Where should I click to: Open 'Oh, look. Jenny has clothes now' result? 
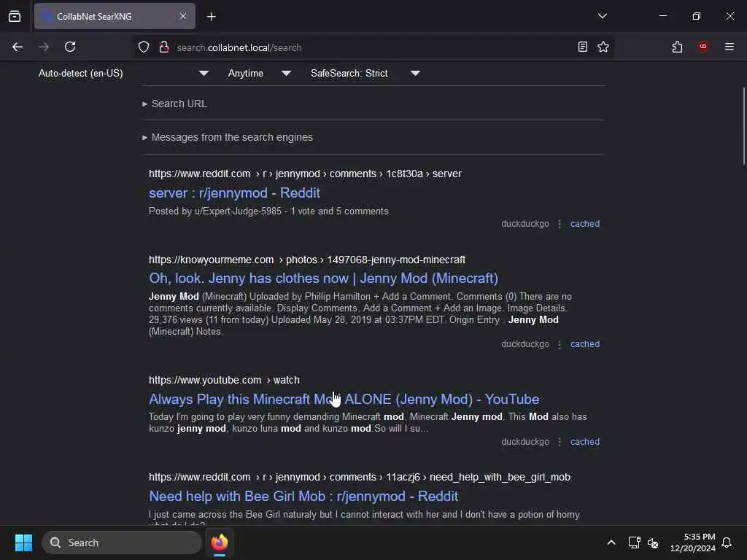click(323, 278)
